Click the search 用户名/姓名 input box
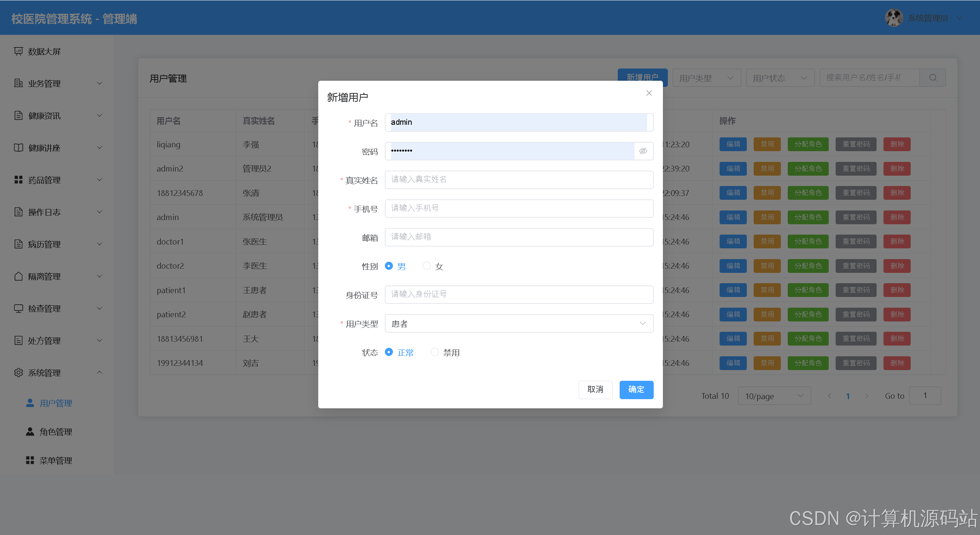980x535 pixels. pos(869,78)
